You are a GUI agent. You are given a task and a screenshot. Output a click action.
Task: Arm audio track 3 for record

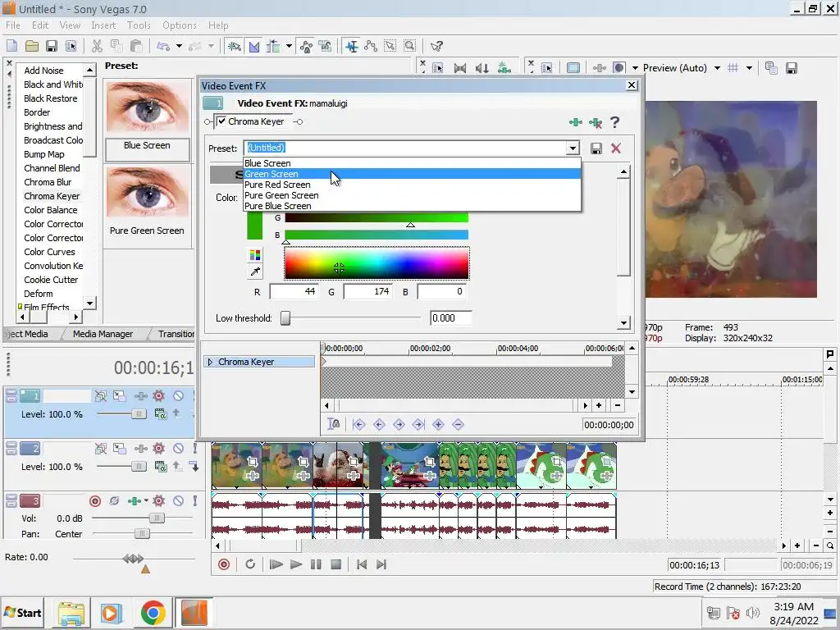click(95, 501)
